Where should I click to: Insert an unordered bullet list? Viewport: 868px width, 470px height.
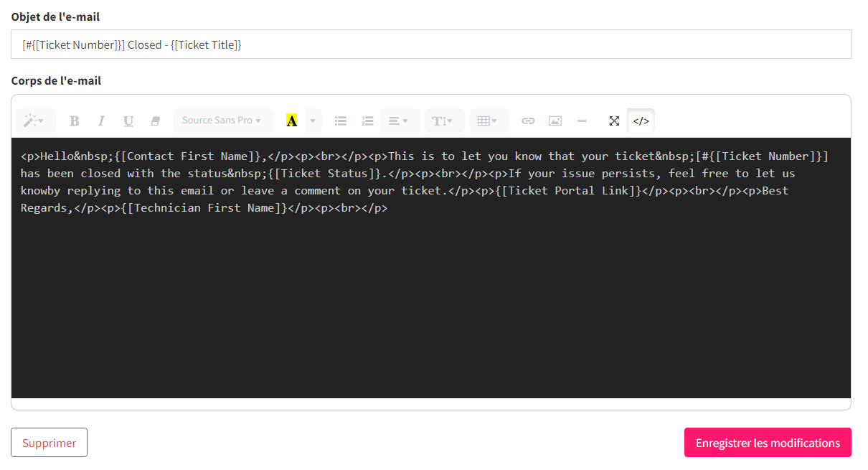(341, 121)
